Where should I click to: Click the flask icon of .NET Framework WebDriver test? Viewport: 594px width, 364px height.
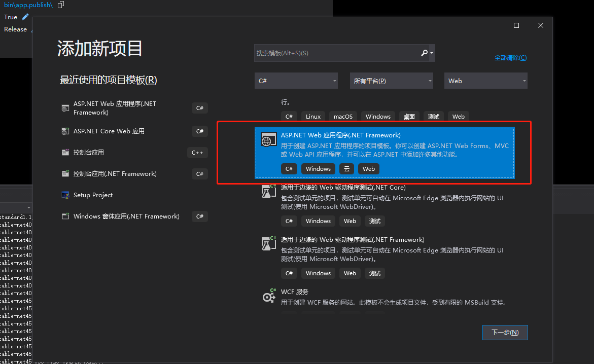[268, 243]
